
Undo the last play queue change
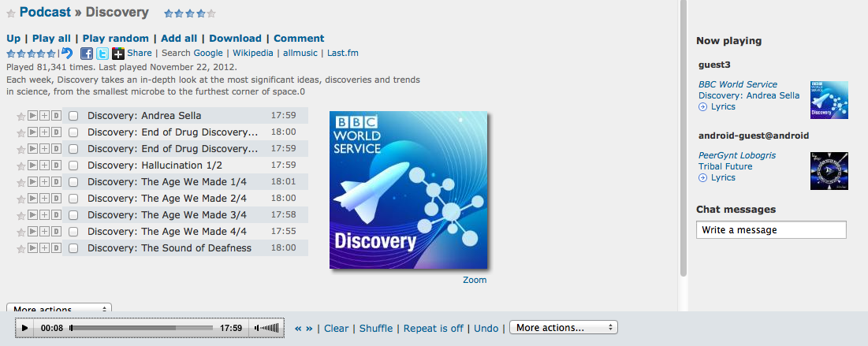coord(486,329)
